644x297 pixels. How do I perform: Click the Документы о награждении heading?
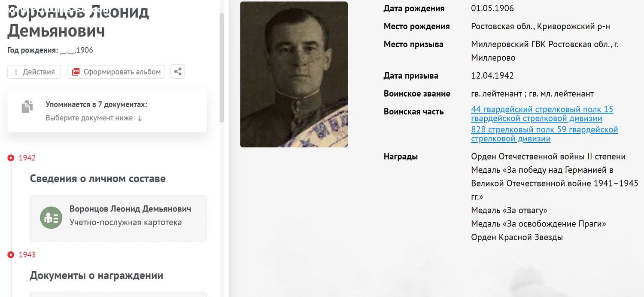point(97,276)
